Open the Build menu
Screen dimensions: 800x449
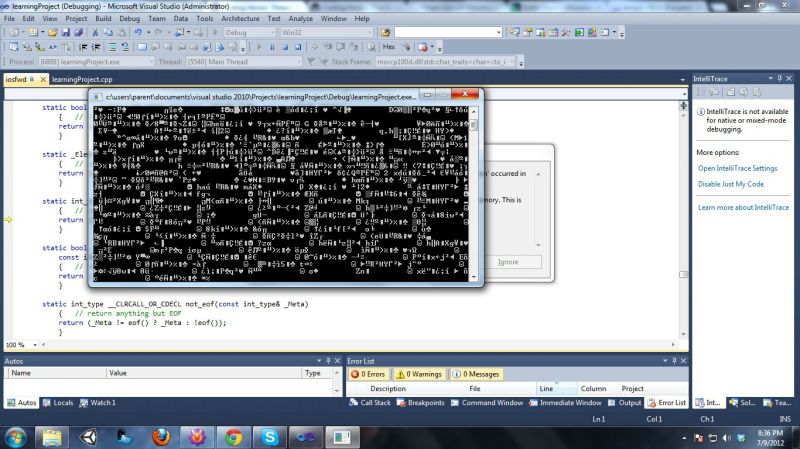coord(103,18)
